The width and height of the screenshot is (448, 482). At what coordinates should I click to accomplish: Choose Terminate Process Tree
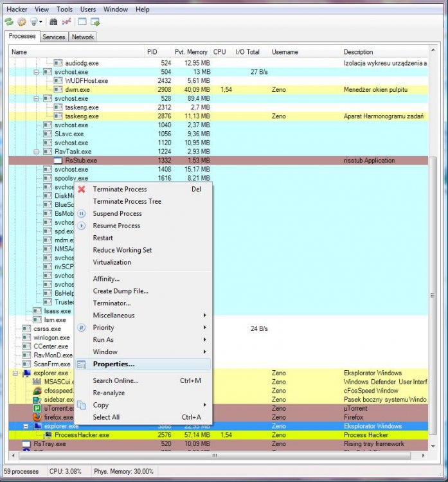(x=143, y=201)
